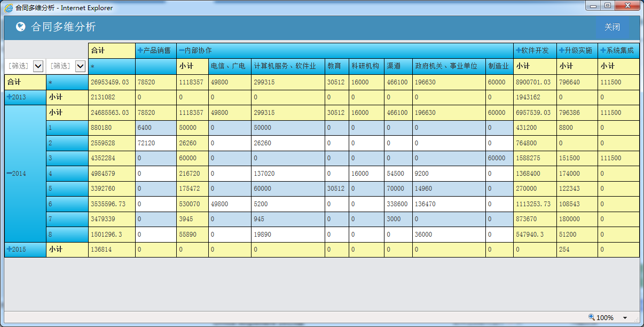The width and height of the screenshot is (644, 327).
Task: Select cell 36000 in month 8 row
Action: click(x=449, y=234)
